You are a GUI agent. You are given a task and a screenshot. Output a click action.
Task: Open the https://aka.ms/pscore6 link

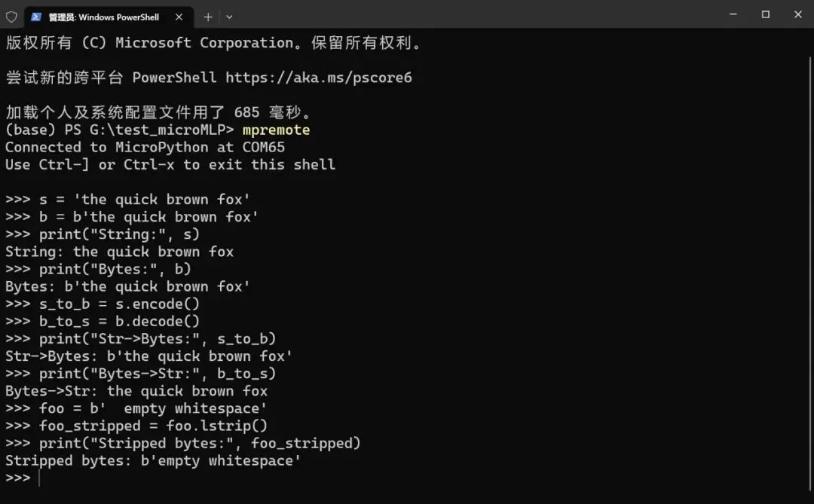click(x=318, y=78)
